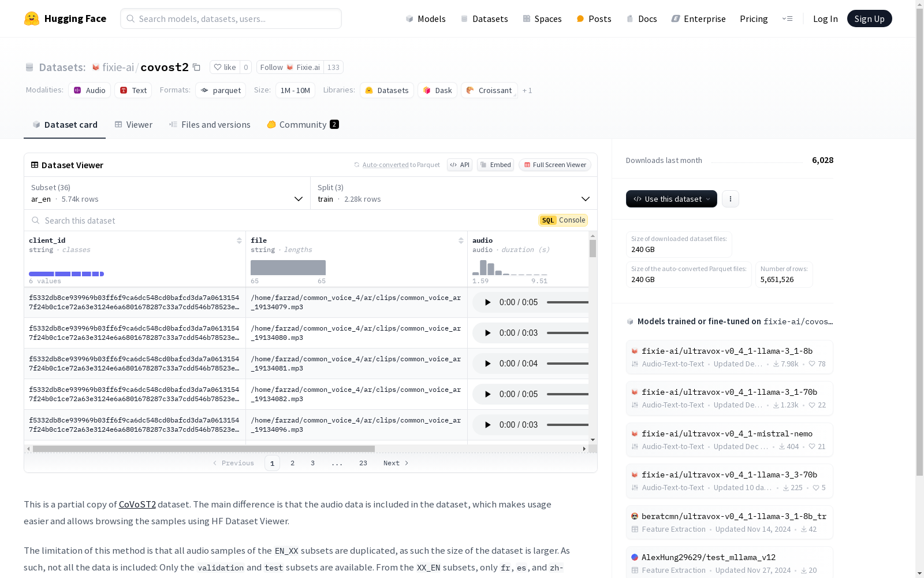Show the +1 additional libraries
The image size is (924, 578).
click(x=527, y=90)
